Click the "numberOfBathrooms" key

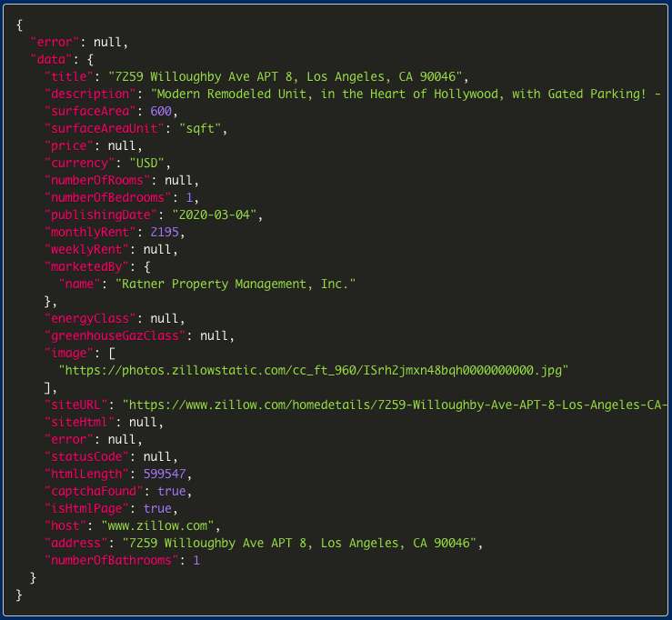point(112,560)
